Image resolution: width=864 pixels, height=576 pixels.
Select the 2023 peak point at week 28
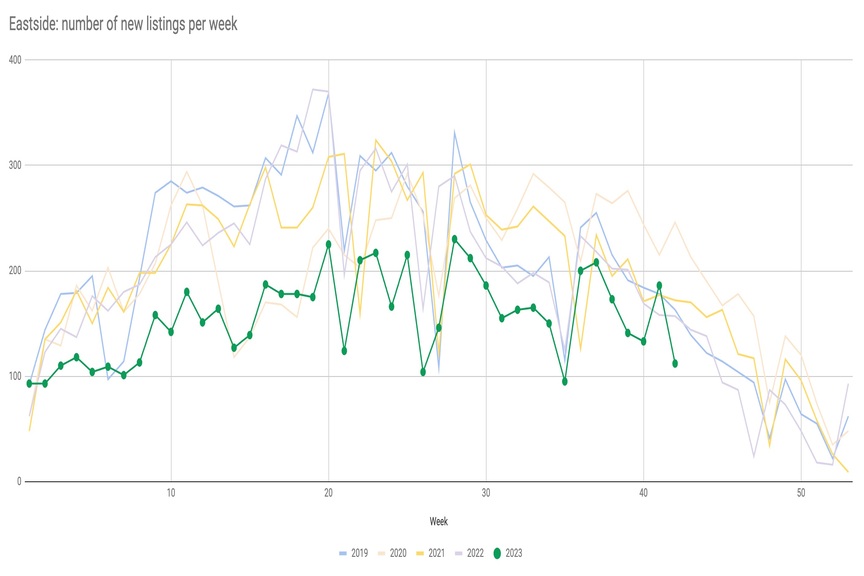[x=454, y=239]
